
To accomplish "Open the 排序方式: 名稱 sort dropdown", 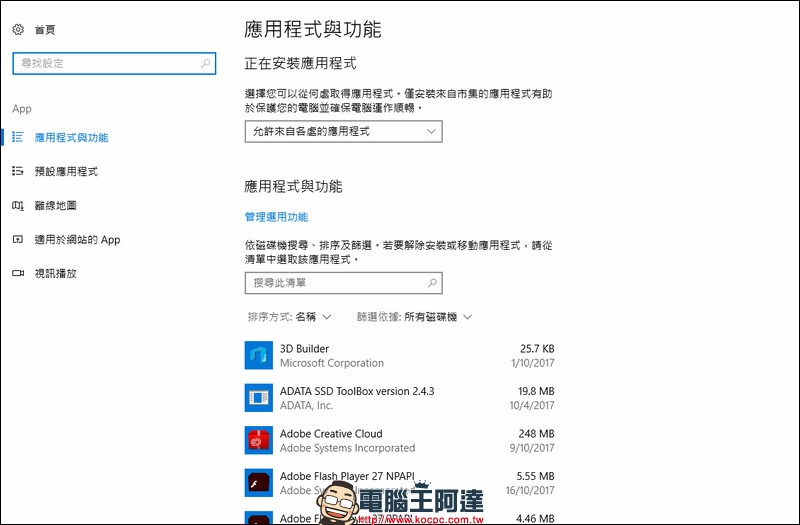I will tap(289, 317).
